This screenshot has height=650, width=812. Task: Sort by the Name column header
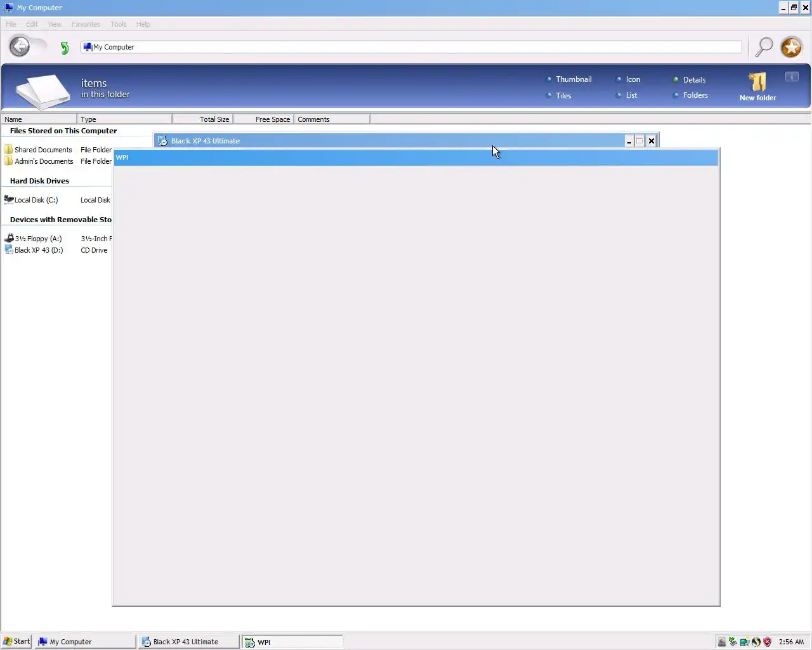click(39, 119)
